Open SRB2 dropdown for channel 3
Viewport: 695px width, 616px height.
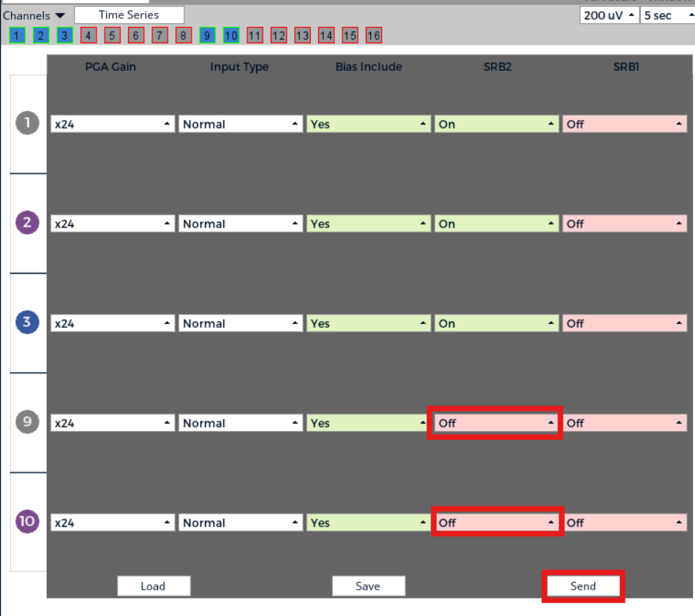(x=497, y=323)
